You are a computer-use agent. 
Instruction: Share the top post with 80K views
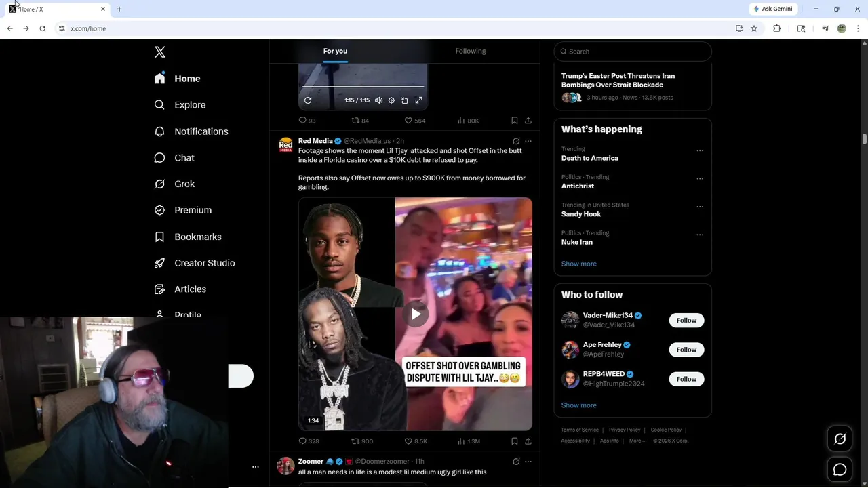point(528,121)
